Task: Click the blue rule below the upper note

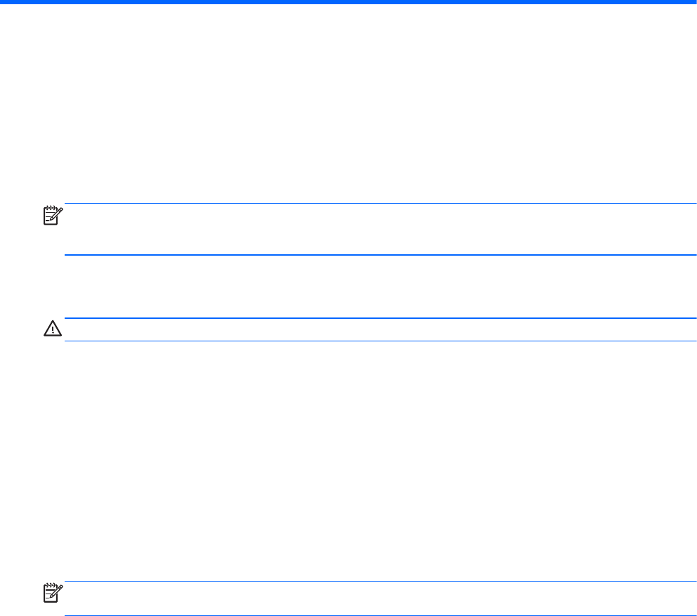Action: coord(379,255)
